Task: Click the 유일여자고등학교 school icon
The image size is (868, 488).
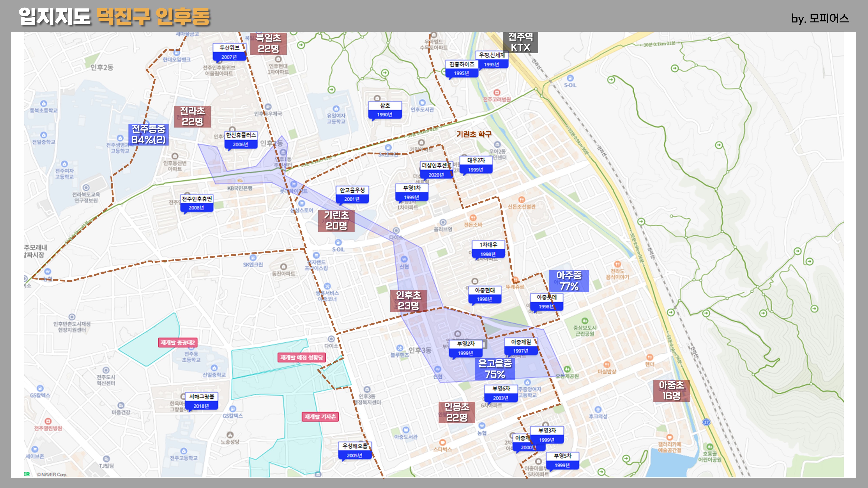Action: (336, 108)
